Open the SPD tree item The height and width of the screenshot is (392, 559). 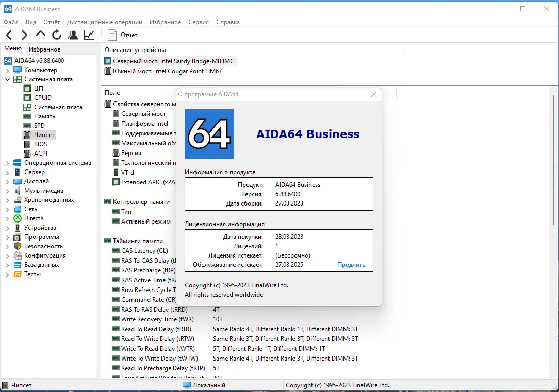coord(39,125)
